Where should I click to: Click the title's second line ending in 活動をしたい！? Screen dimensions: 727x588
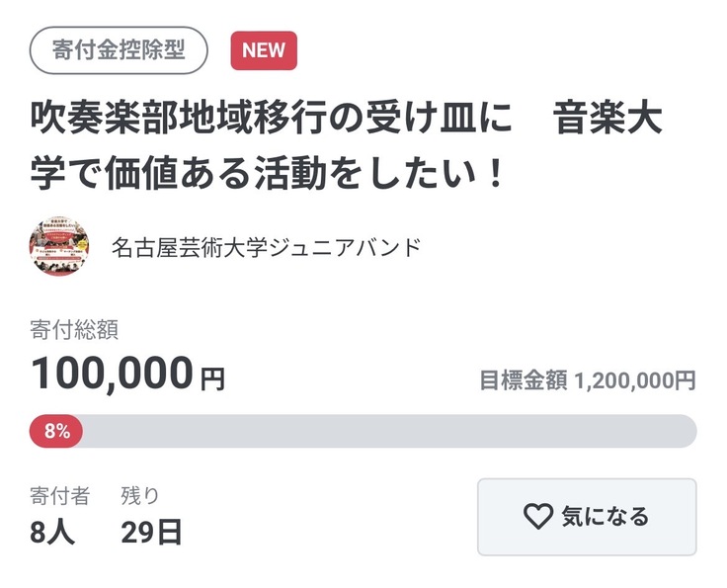pyautogui.click(x=269, y=175)
